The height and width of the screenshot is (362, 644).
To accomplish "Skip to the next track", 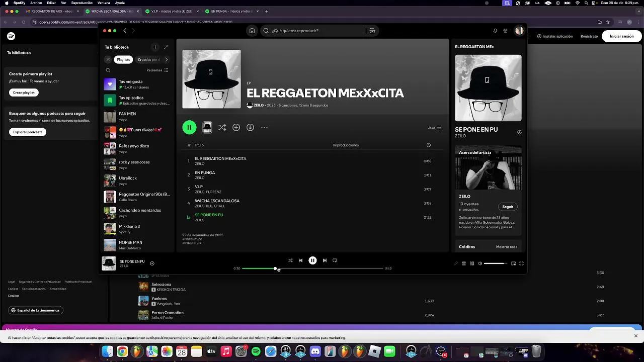I will pyautogui.click(x=325, y=260).
